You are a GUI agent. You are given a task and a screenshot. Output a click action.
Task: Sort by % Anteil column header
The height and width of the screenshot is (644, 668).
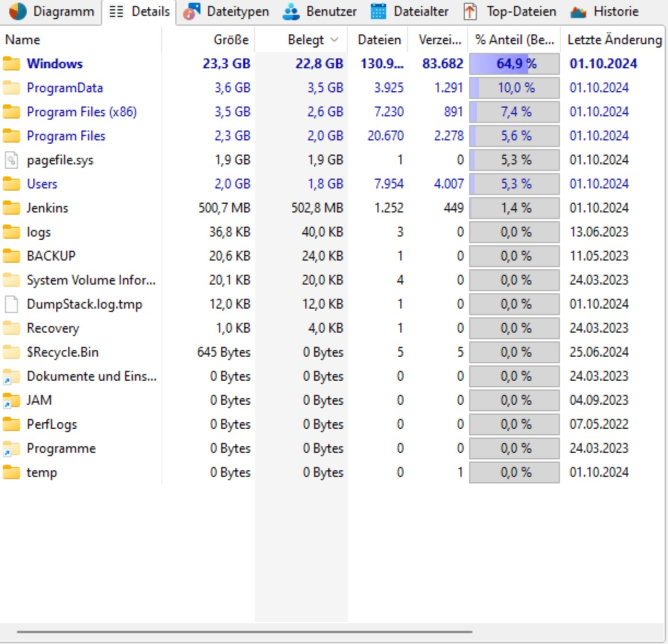coord(515,40)
